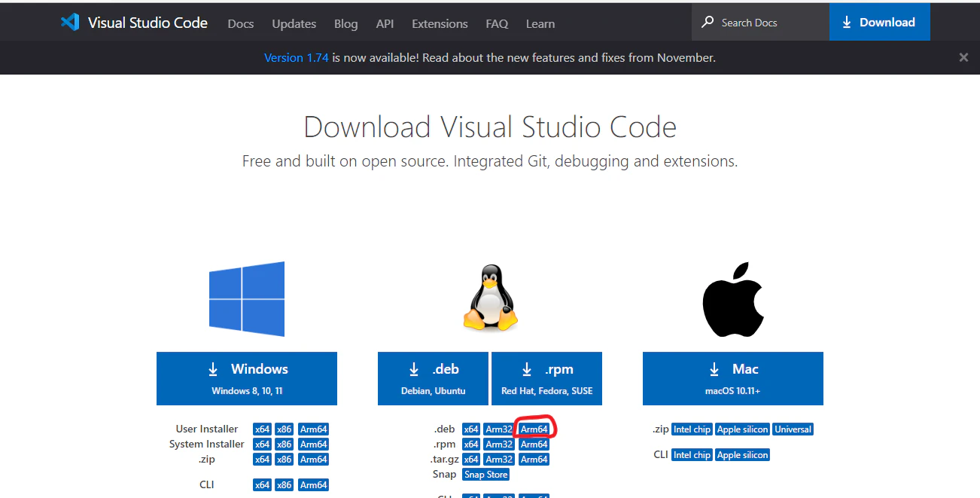This screenshot has width=980, height=498.
Task: Download Linux .deb Arm32 package
Action: click(499, 429)
